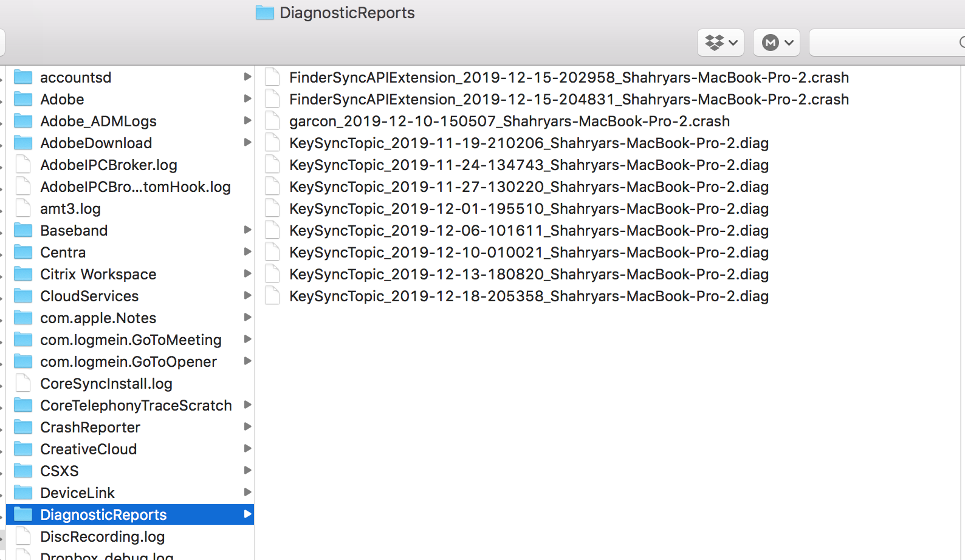Image resolution: width=965 pixels, height=560 pixels.
Task: Expand the CloudServices folder arrow
Action: click(x=247, y=295)
